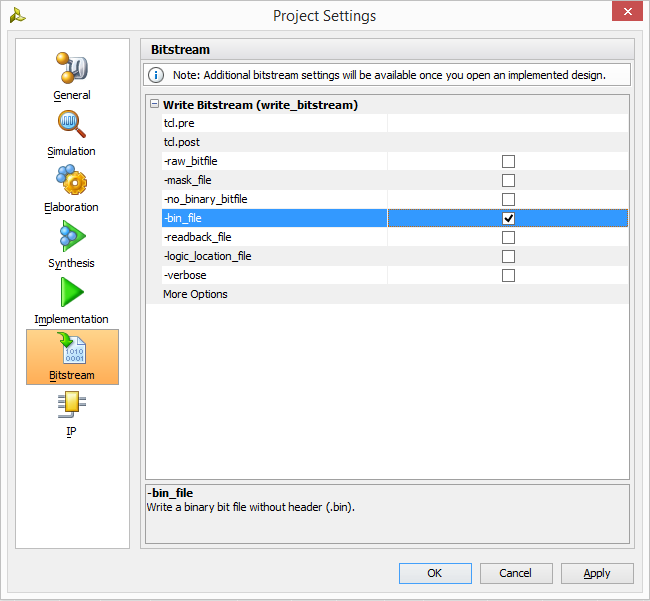Click the info icon beside the note
Screen dimensions: 650x601
click(156, 75)
